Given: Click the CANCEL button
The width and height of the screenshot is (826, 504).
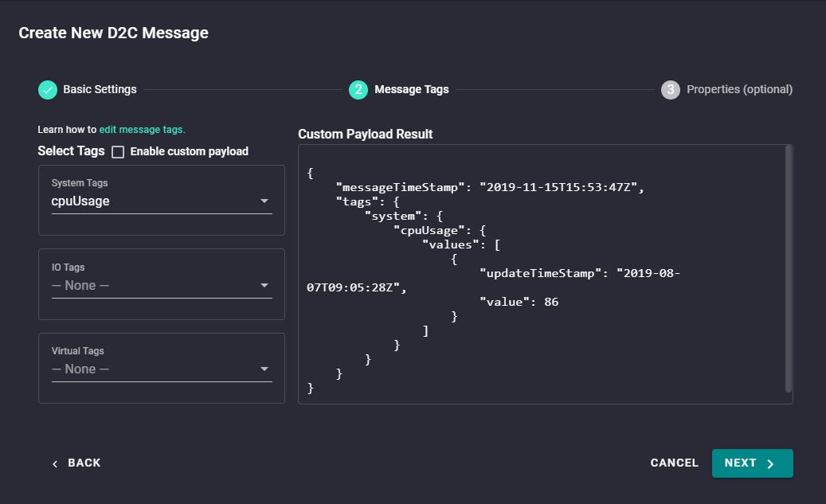Looking at the screenshot, I should coord(675,463).
